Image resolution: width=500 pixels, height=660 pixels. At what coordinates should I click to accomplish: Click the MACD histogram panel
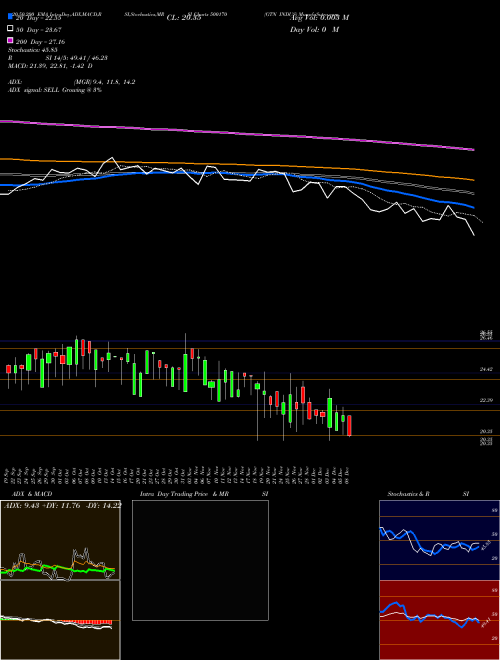pos(60,620)
